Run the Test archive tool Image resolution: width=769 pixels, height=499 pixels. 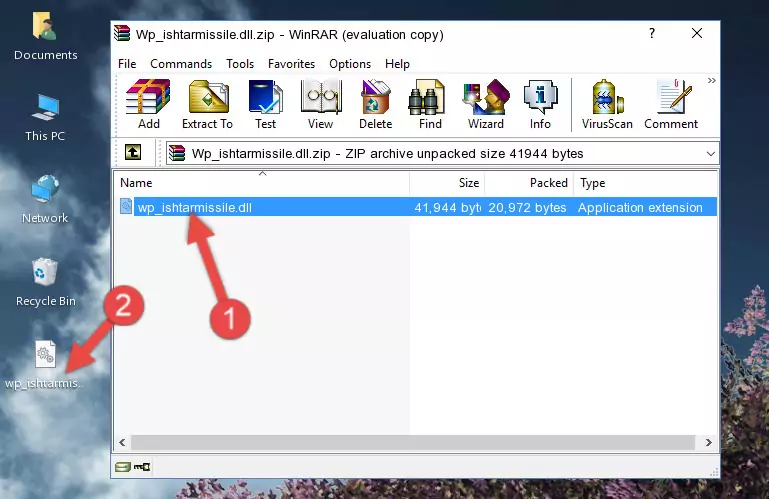pyautogui.click(x=265, y=104)
